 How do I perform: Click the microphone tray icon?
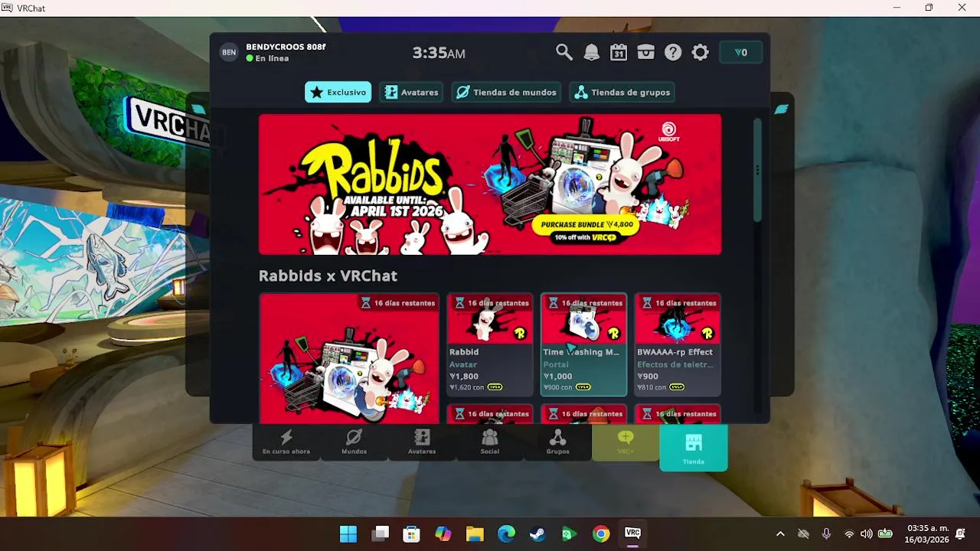click(x=826, y=534)
